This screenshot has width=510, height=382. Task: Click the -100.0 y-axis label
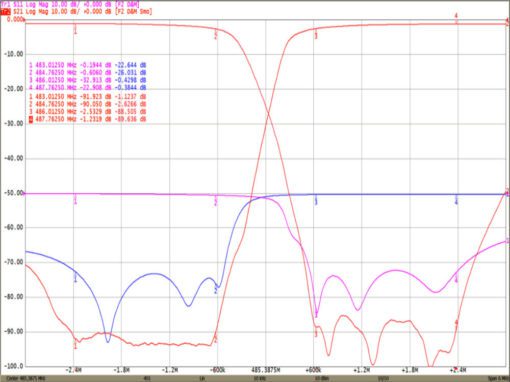coord(14,366)
